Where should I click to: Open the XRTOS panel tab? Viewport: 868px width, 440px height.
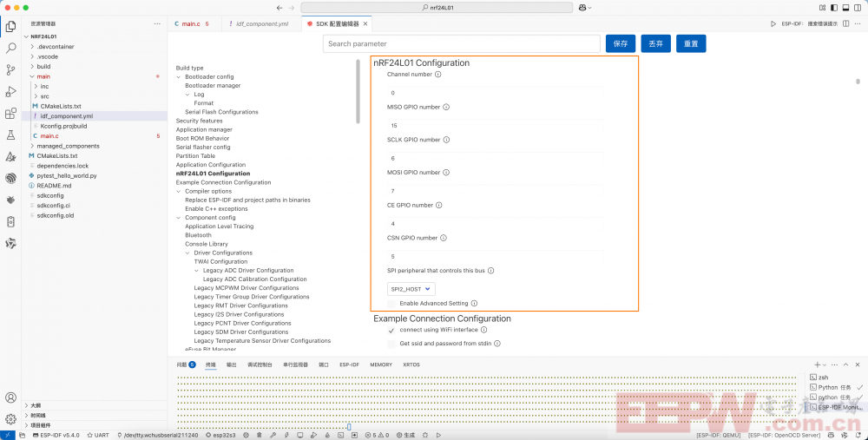click(411, 364)
